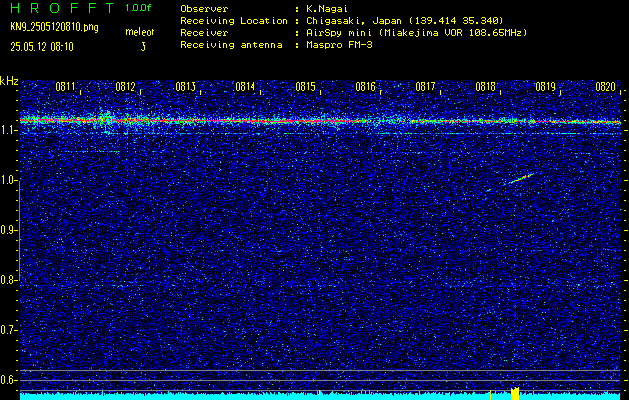The image size is (629, 400).
Task: Select the filename KN9_2505120810.png
Action: click(x=54, y=27)
